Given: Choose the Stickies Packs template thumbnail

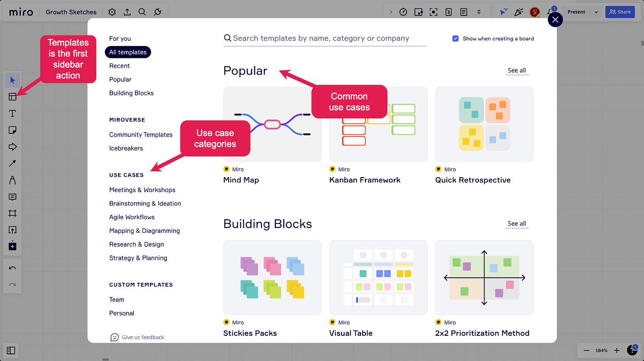Looking at the screenshot, I should coord(272,277).
